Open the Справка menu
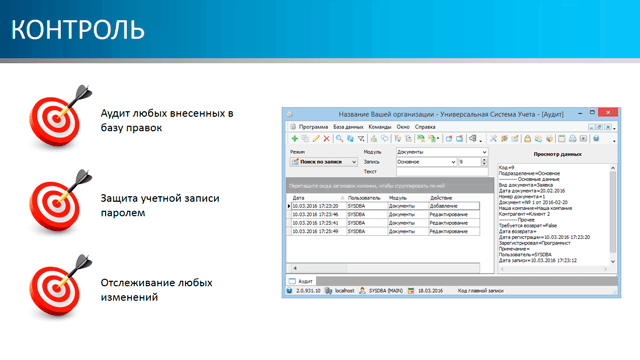 point(425,127)
